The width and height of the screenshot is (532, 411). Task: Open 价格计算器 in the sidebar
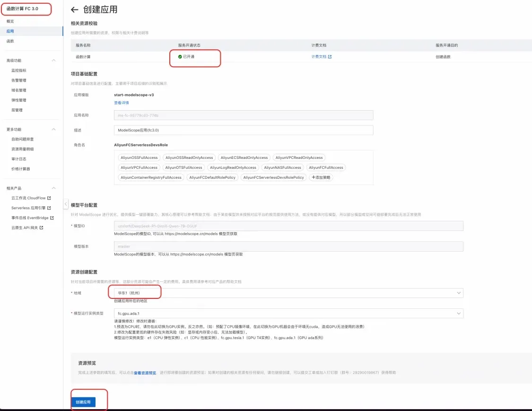click(21, 169)
